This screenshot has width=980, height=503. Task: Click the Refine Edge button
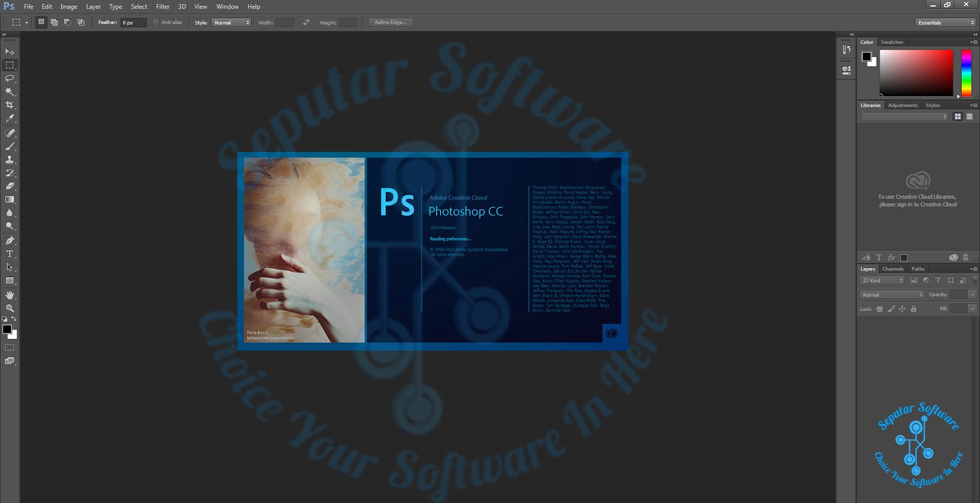click(x=391, y=23)
